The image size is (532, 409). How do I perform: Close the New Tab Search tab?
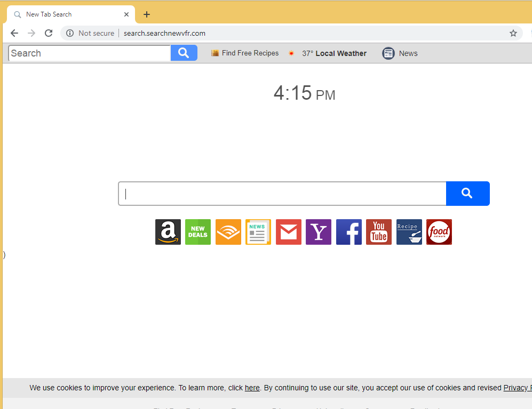tap(126, 14)
